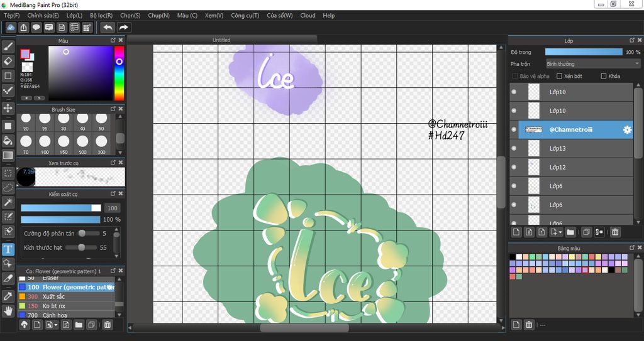Download cloud brush icon in brush panel
The width and height of the screenshot is (644, 341).
pos(25,325)
